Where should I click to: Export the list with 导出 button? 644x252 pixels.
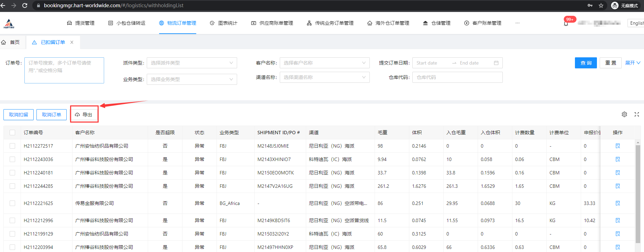(84, 115)
